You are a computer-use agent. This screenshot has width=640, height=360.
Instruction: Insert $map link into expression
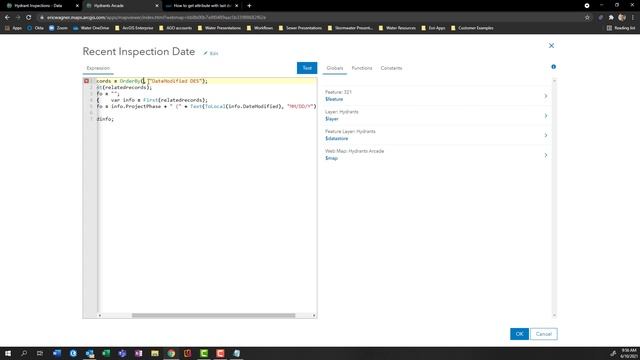pyautogui.click(x=331, y=158)
